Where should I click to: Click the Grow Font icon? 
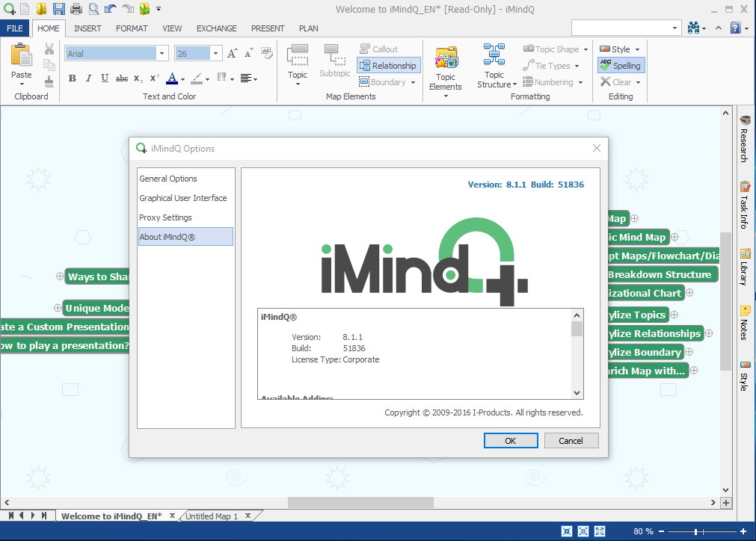pyautogui.click(x=233, y=54)
